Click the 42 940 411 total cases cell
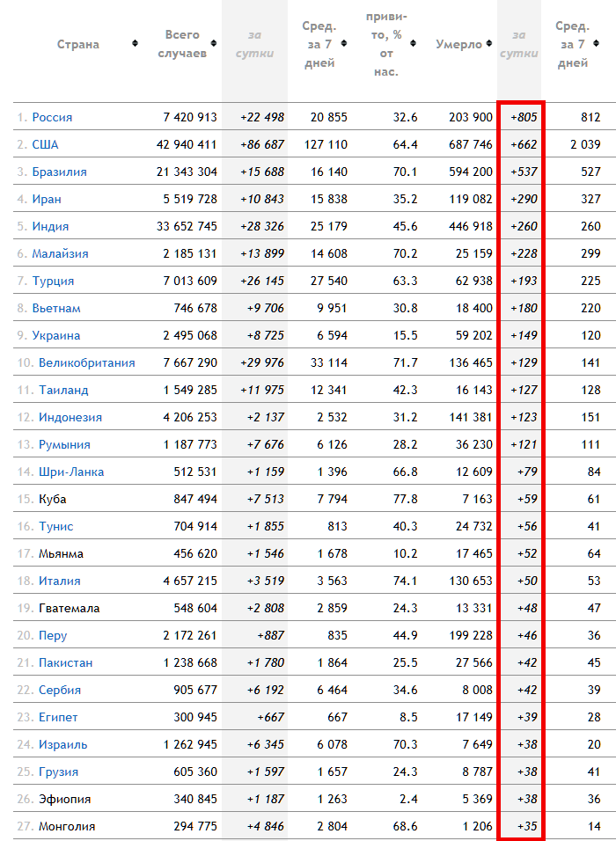Screen dimensions: 616x841 (x=189, y=144)
